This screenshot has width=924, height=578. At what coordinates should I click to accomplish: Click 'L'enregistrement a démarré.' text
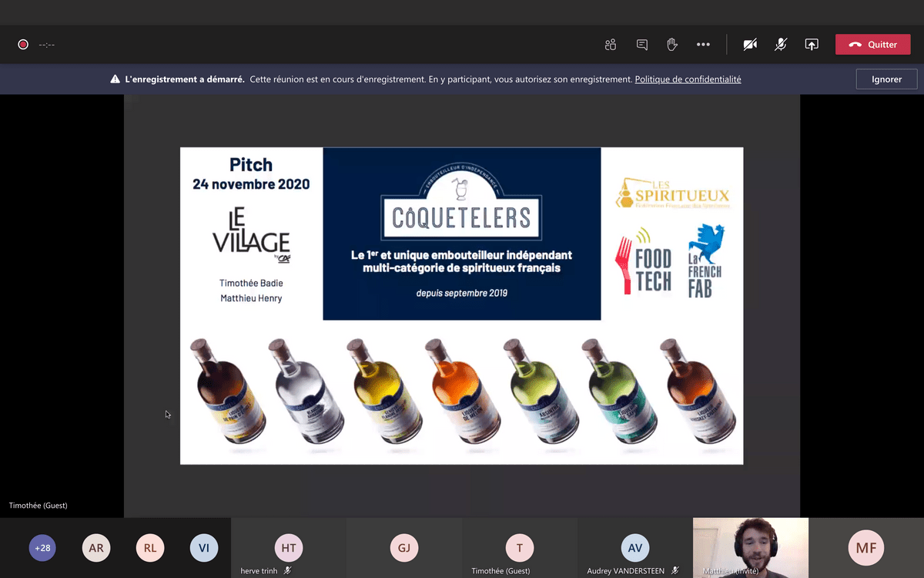185,79
